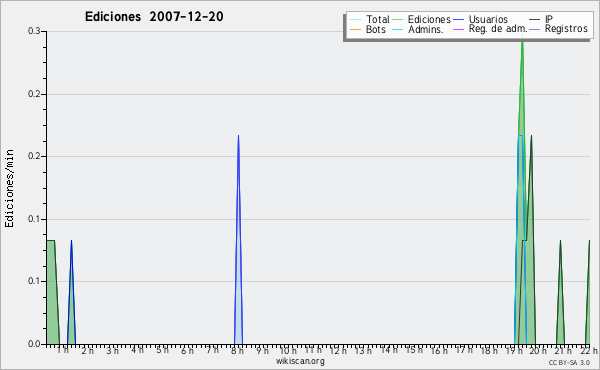
Task: Click the dark IP legend line swatch
Action: point(535,20)
